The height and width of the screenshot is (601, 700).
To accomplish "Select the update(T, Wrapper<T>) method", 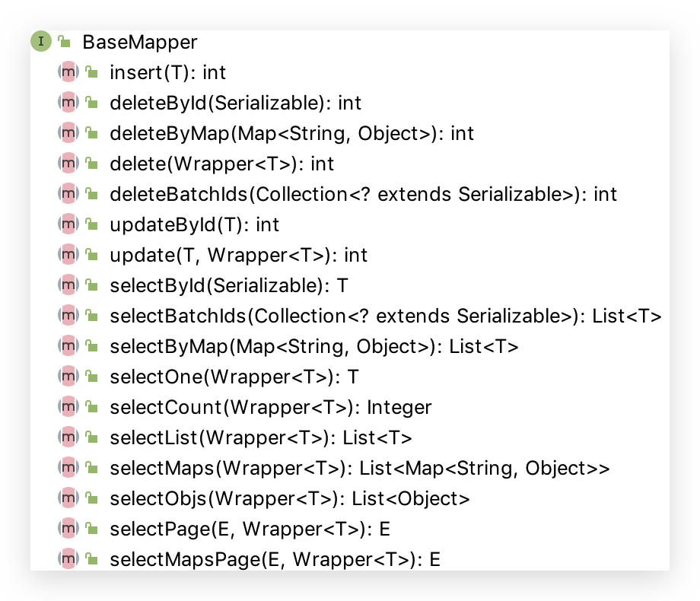I will point(238,255).
